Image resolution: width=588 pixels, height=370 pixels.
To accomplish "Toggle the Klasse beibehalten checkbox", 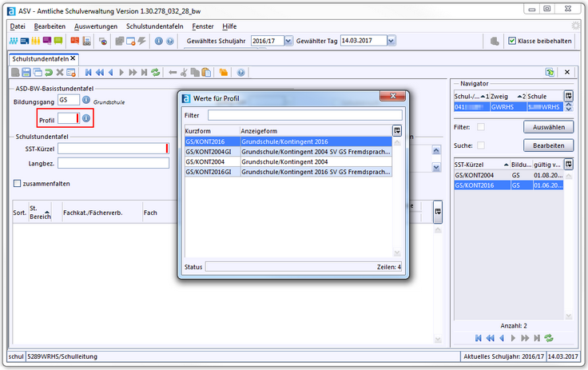I will 513,41.
